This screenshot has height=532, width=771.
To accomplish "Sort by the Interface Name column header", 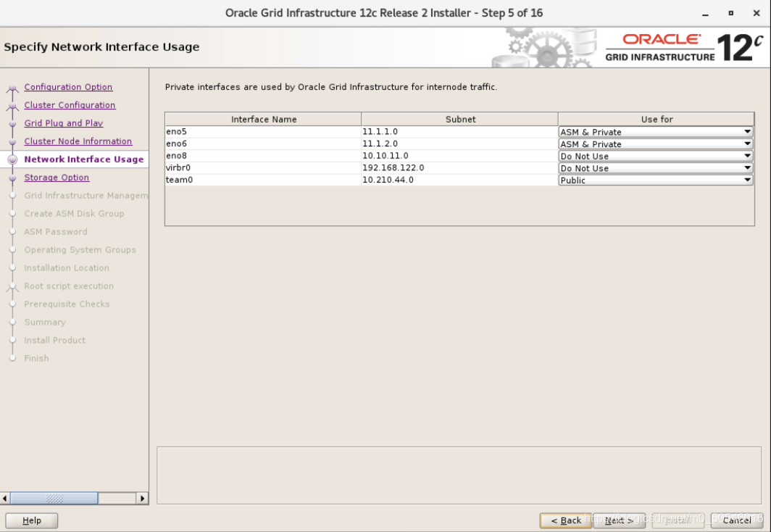I will pos(264,119).
